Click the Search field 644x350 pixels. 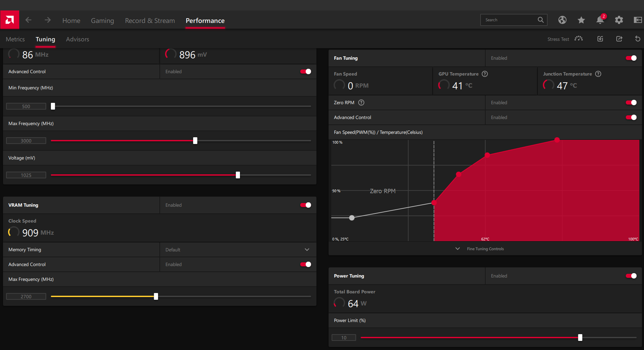(514, 20)
